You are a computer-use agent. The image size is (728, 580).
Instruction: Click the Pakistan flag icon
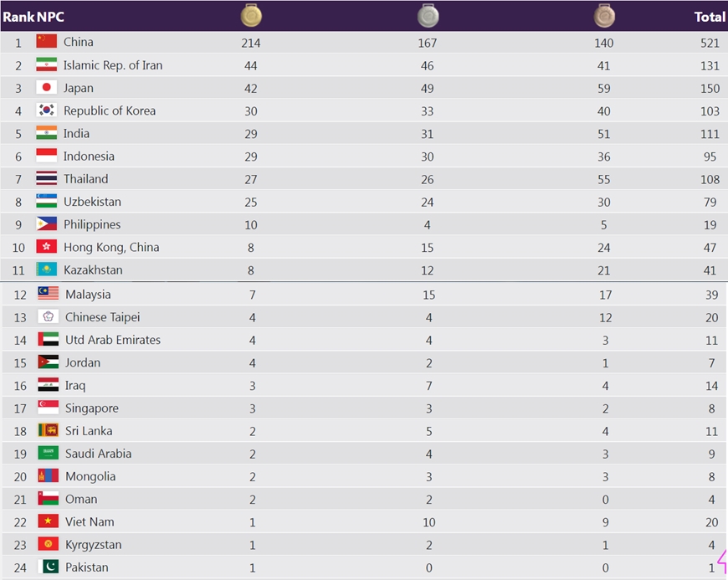pyautogui.click(x=49, y=567)
